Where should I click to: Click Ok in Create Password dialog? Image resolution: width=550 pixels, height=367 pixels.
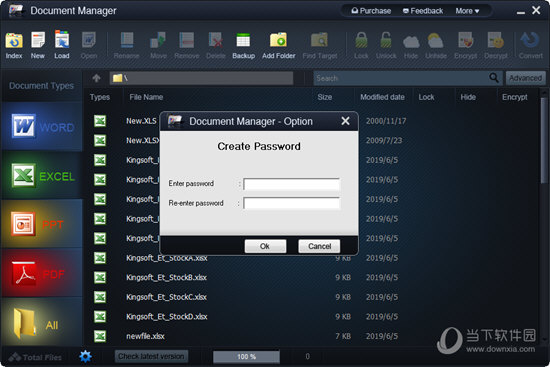(265, 246)
